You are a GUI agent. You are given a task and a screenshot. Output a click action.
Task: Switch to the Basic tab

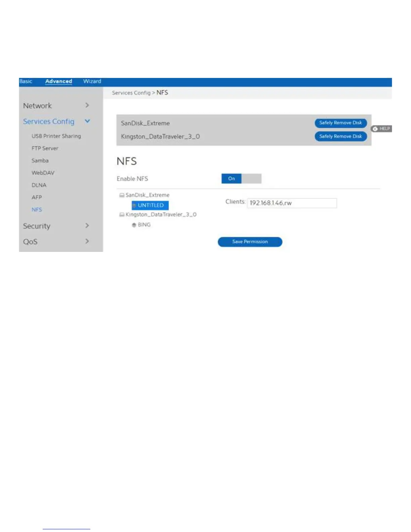point(26,81)
